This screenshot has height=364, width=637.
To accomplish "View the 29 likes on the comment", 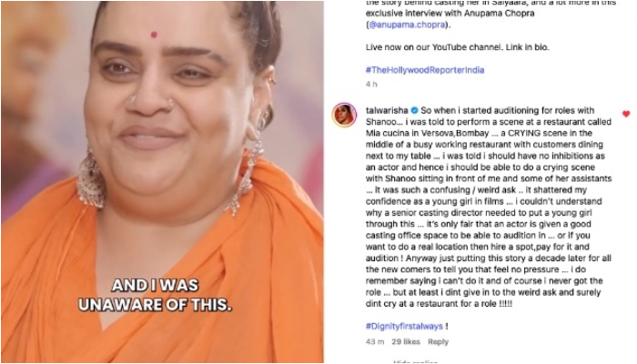I will [x=406, y=342].
